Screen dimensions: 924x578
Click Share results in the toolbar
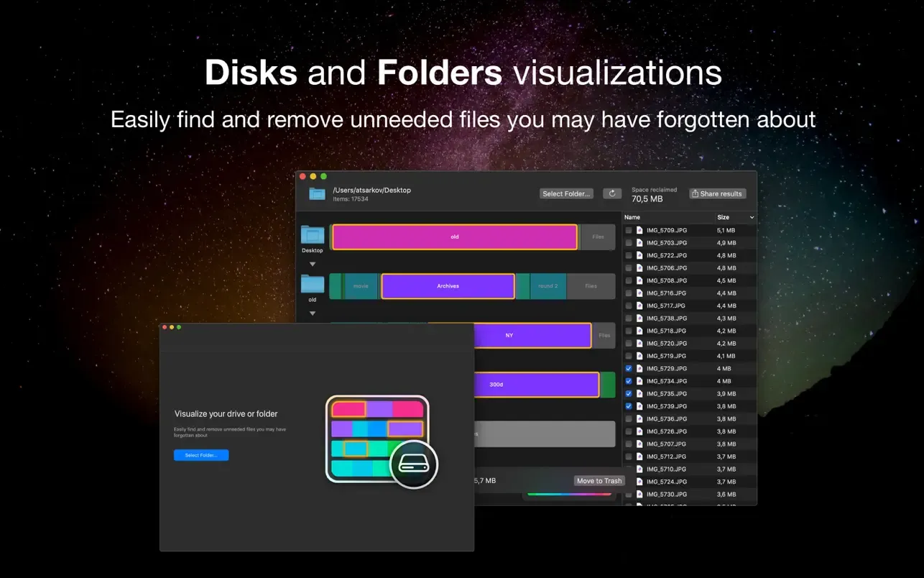click(x=717, y=193)
